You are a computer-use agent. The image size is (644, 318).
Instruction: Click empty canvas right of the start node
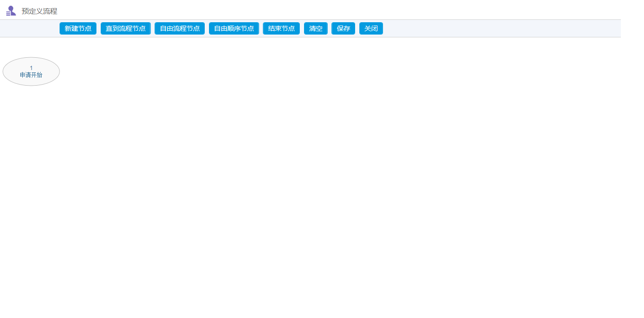coord(189,71)
